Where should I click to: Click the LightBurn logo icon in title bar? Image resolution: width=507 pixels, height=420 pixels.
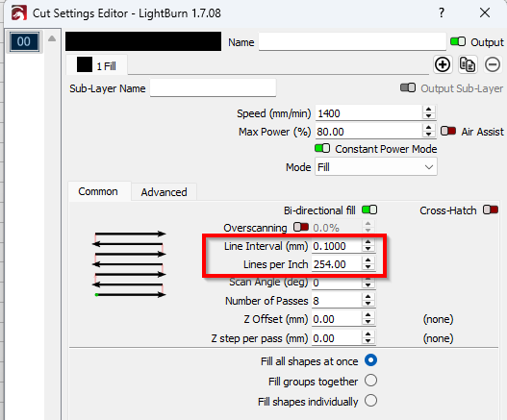[18, 13]
